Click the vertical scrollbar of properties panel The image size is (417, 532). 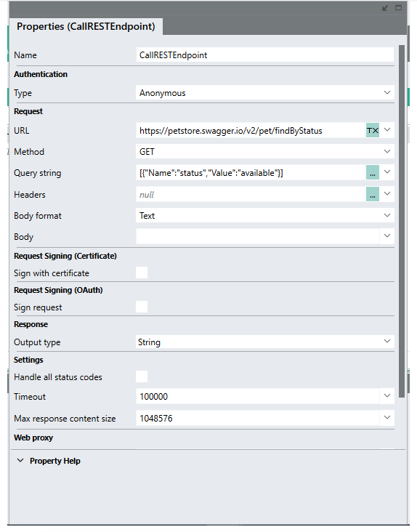pyautogui.click(x=402, y=220)
